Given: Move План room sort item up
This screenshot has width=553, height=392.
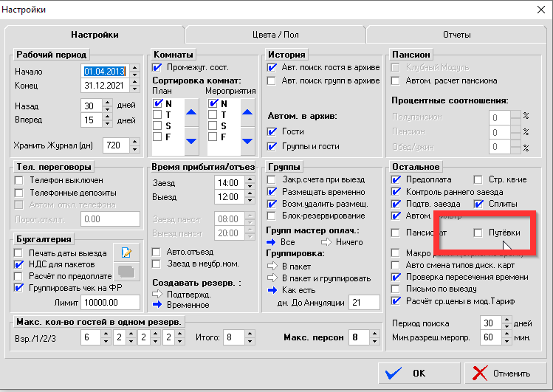Looking at the screenshot, I should click(x=191, y=111).
